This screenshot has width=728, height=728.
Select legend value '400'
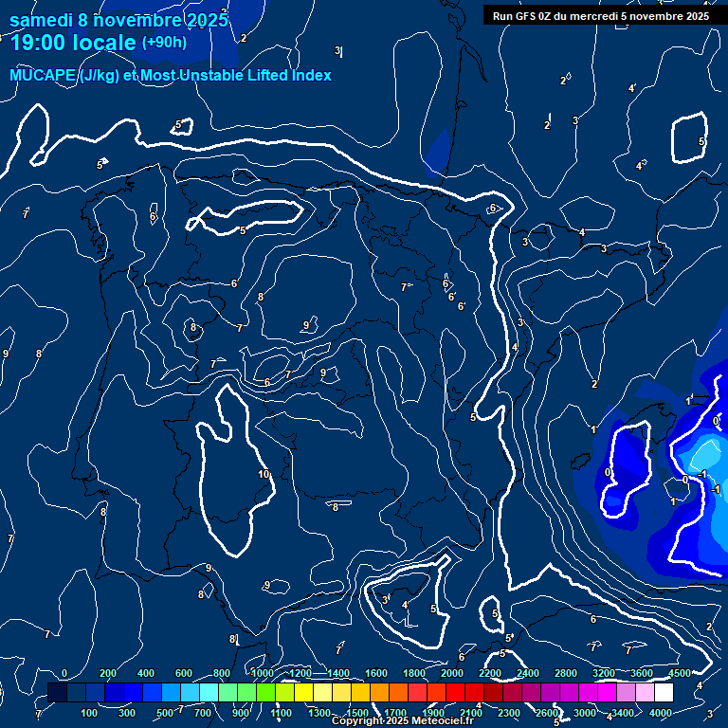point(146,673)
